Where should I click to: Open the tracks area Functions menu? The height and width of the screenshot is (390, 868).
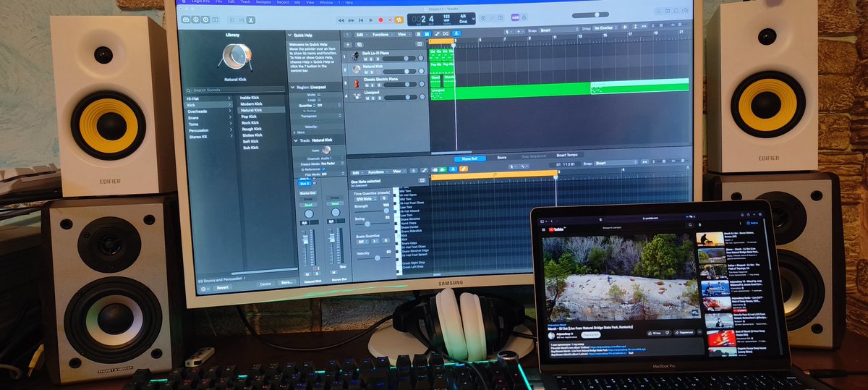click(382, 35)
